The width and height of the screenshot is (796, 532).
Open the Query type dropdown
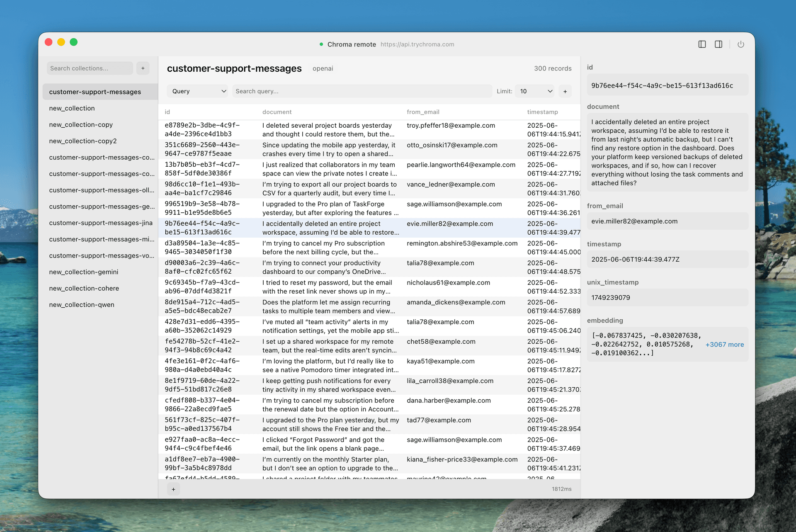pos(197,91)
